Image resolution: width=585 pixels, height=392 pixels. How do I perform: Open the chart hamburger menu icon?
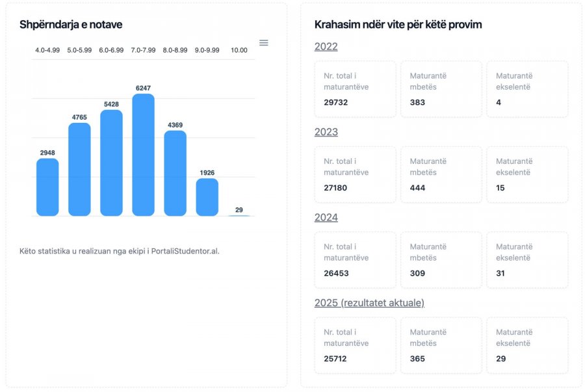[x=264, y=43]
